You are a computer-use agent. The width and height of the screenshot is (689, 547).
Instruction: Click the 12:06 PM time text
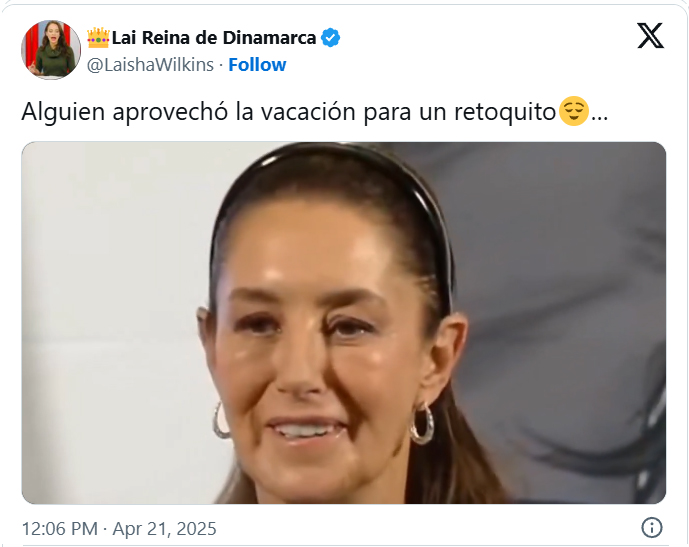tap(60, 529)
